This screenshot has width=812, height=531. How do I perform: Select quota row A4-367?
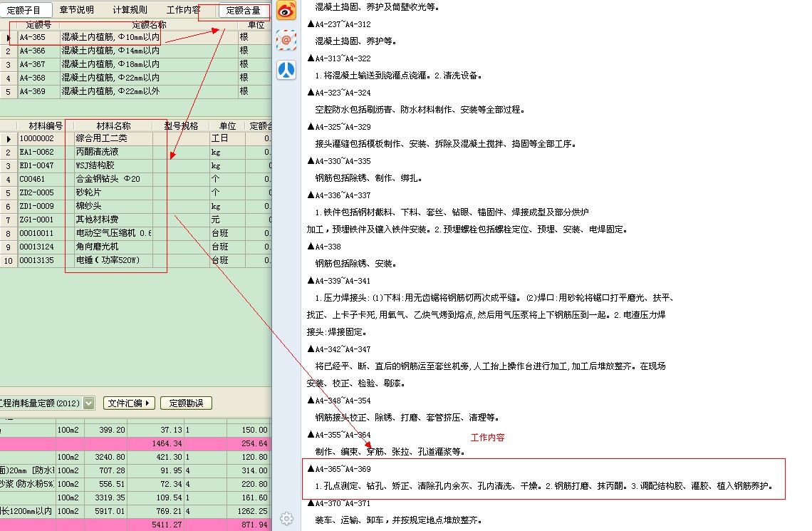135,64
